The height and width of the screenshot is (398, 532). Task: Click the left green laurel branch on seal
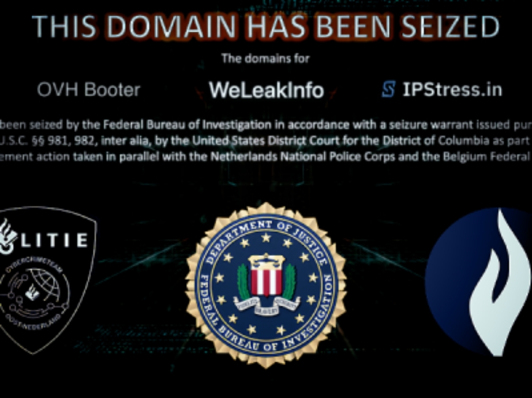(x=243, y=281)
